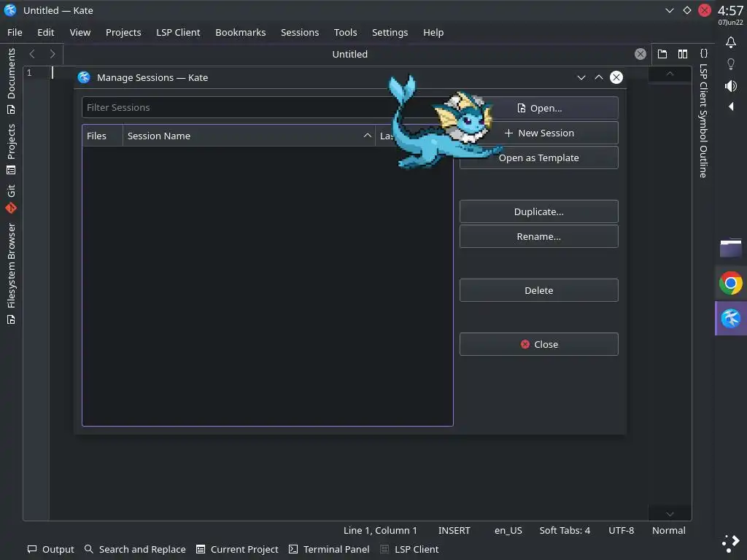This screenshot has width=747, height=560.
Task: Open the Soft Tabs: 4 indentation menu
Action: point(565,531)
